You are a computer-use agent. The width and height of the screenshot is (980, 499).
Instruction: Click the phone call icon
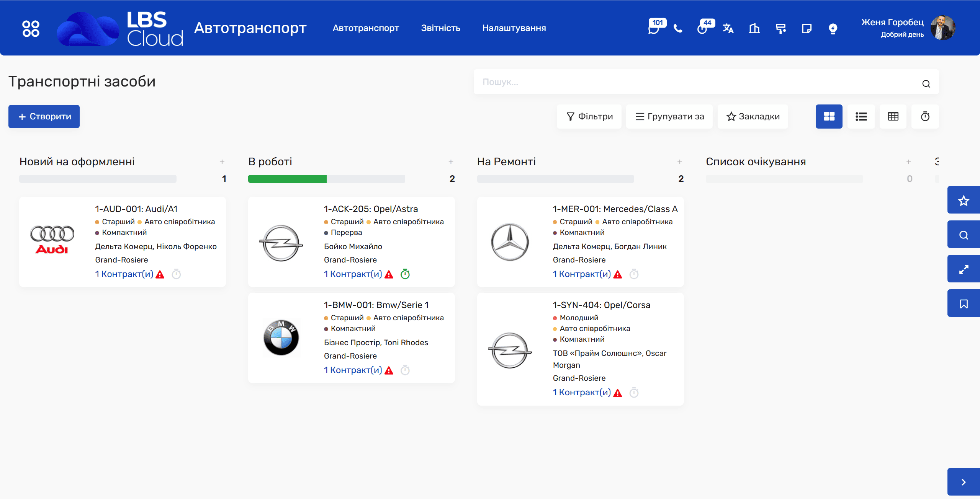pyautogui.click(x=678, y=29)
